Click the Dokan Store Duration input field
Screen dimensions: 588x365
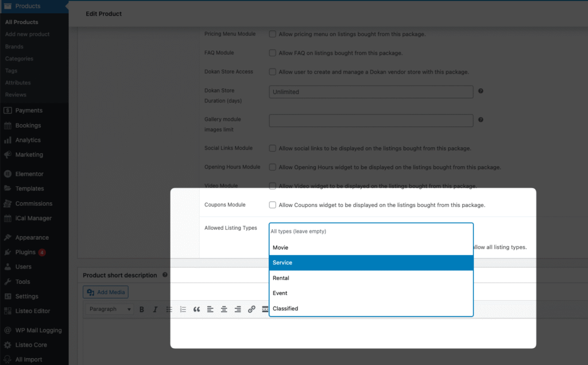(x=371, y=92)
